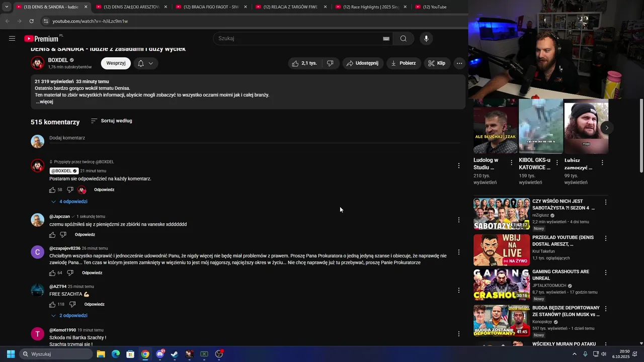Open options for BUDDA BĘDZIE DEPORTOWANY video

(x=606, y=309)
